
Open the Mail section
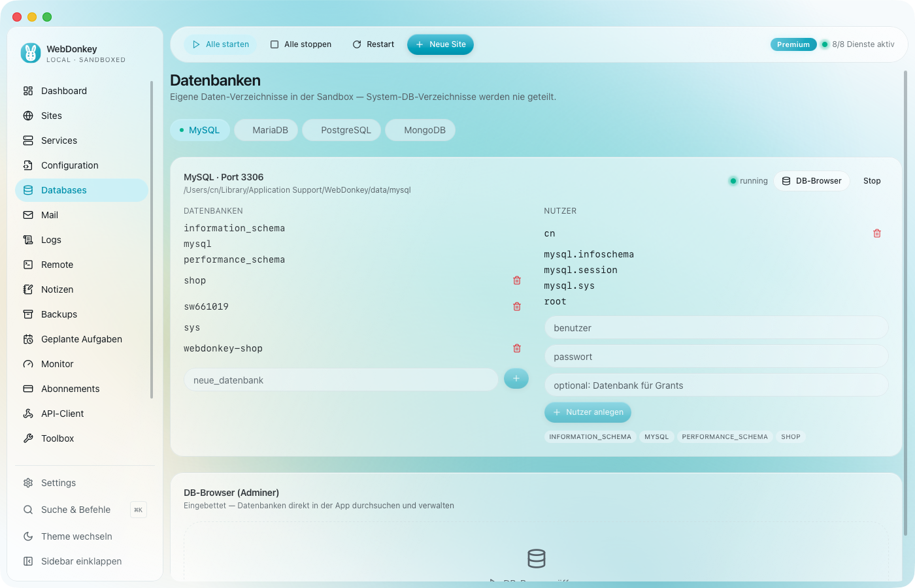(82, 215)
